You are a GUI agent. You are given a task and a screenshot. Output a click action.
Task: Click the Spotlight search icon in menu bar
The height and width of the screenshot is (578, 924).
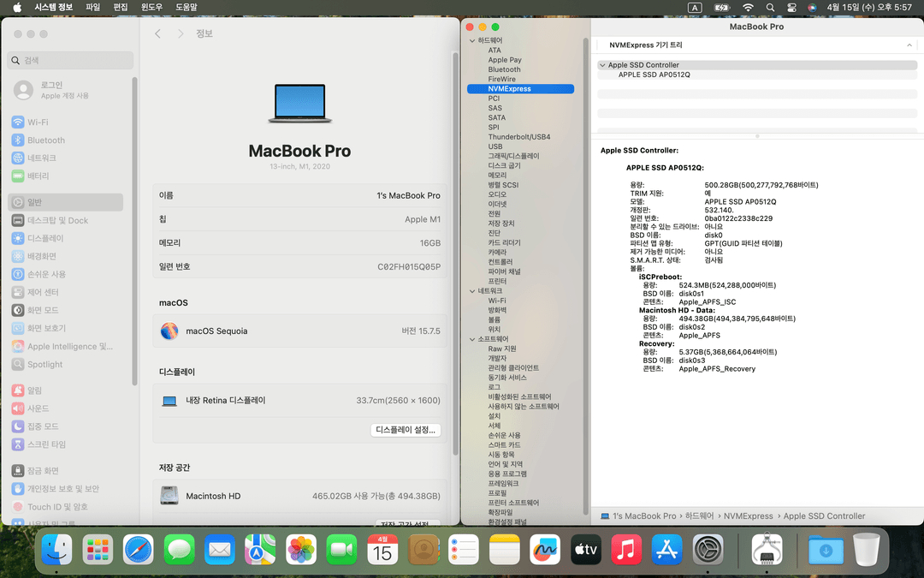[769, 7]
